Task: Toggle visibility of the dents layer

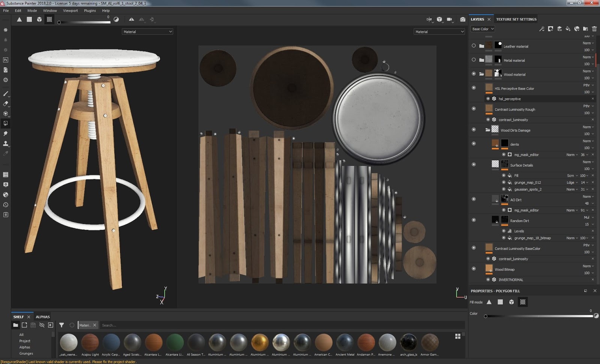Action: 474,143
